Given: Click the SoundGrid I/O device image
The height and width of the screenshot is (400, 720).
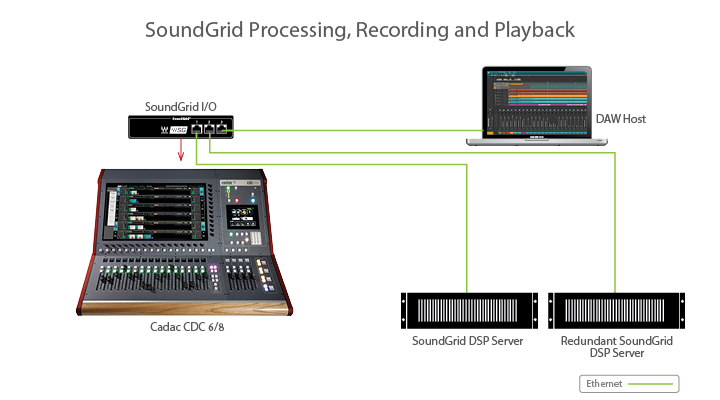Looking at the screenshot, I should tap(181, 127).
